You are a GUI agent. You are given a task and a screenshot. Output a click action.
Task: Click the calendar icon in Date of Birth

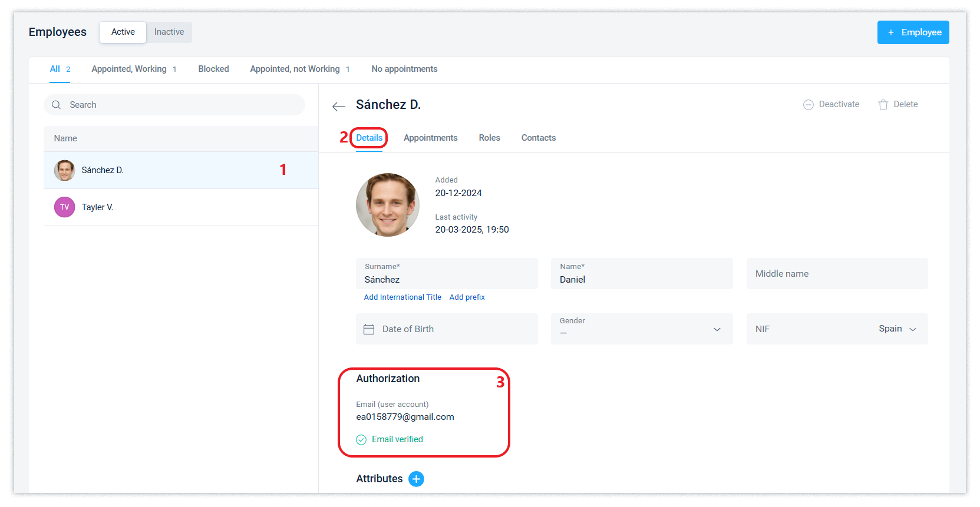pyautogui.click(x=369, y=329)
